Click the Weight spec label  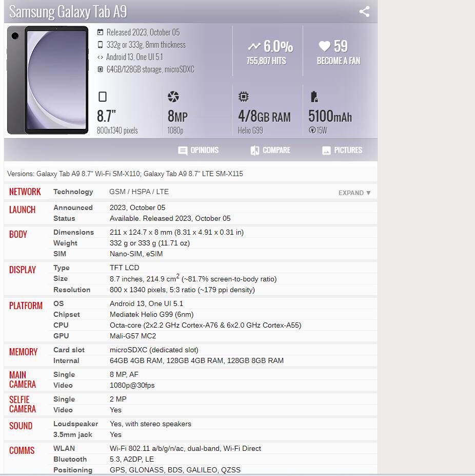click(65, 243)
